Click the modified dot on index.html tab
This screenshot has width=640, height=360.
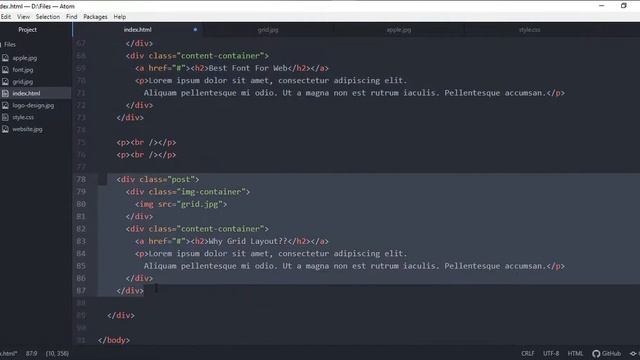[x=195, y=29]
